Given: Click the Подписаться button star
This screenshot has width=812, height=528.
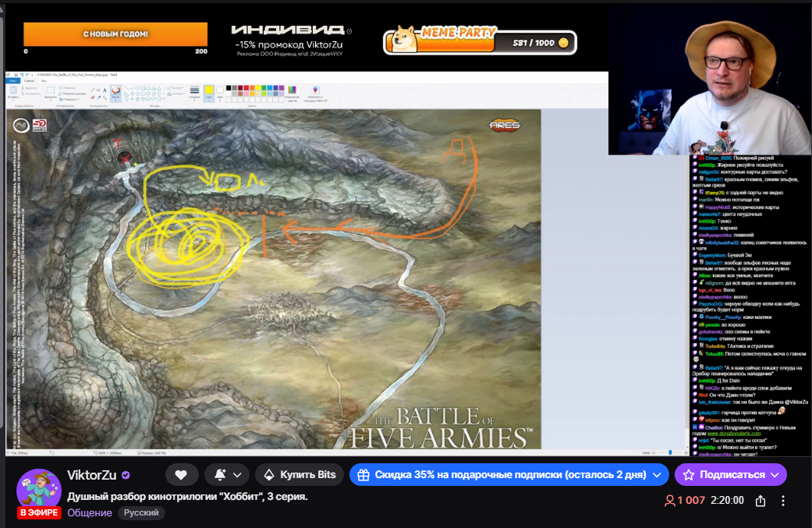Looking at the screenshot, I should pos(688,475).
